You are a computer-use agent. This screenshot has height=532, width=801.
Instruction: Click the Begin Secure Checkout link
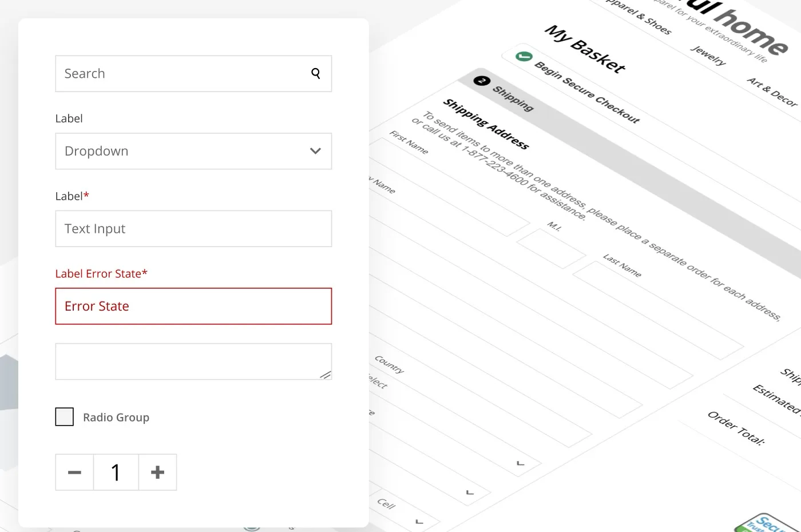(x=588, y=92)
